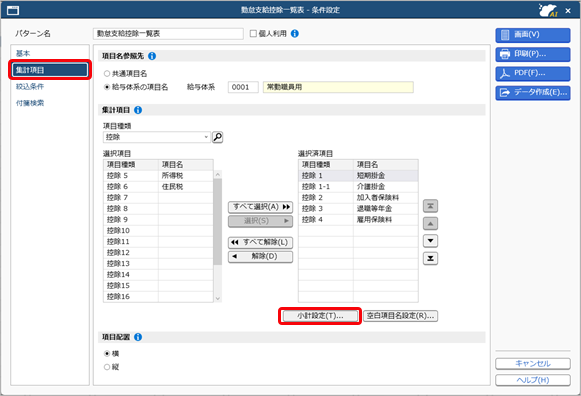Select row 控除 5 所得税
The height and width of the screenshot is (396, 581).
click(x=158, y=176)
